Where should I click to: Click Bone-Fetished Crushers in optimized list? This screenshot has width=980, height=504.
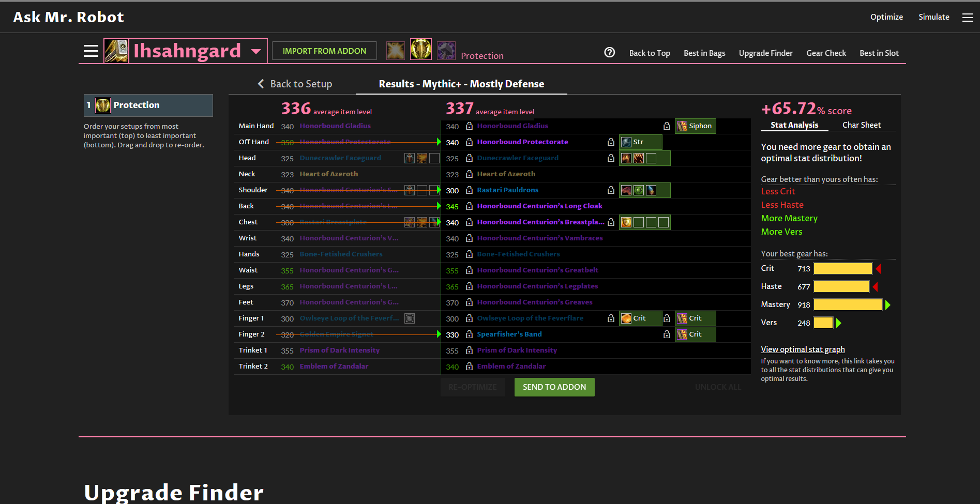point(518,254)
